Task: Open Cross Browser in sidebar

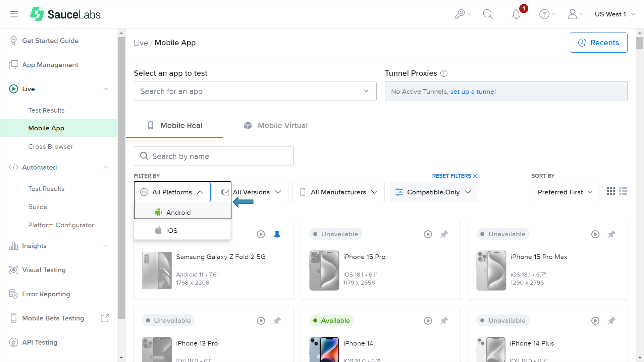Action: [x=51, y=146]
